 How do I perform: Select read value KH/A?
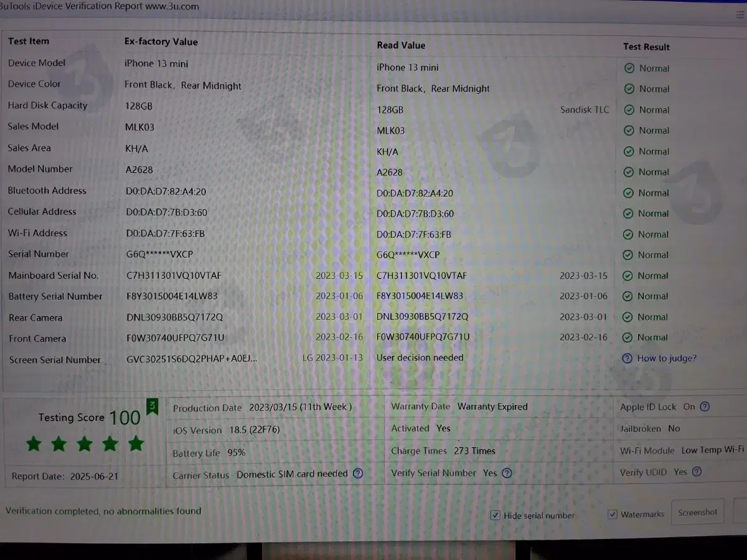pos(387,152)
